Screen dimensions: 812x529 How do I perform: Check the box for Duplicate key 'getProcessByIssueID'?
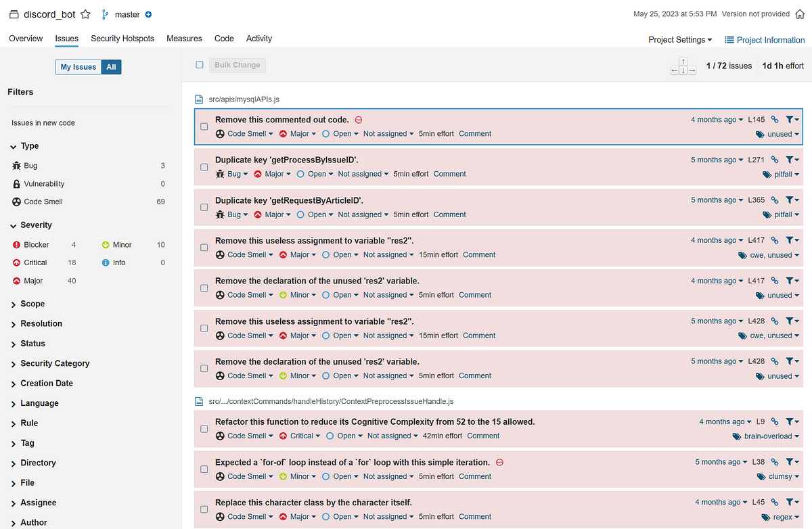204,167
